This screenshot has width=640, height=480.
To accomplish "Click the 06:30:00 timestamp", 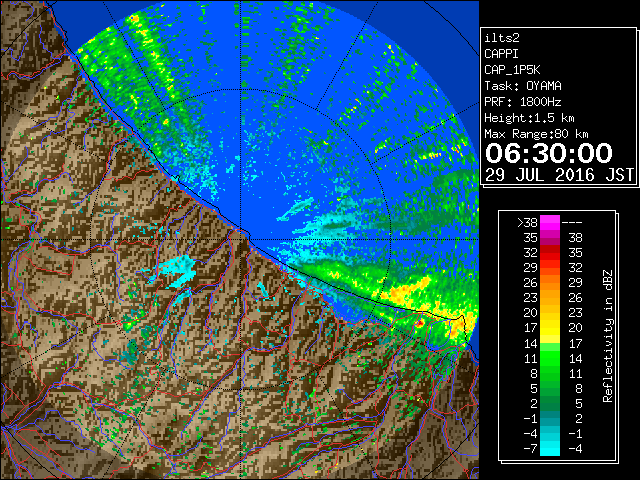I will pyautogui.click(x=549, y=153).
